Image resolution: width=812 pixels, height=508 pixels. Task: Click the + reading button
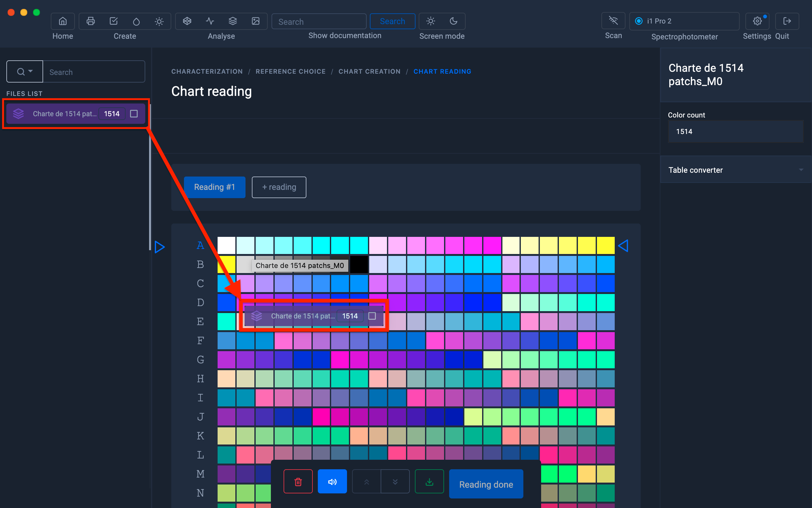click(x=279, y=187)
